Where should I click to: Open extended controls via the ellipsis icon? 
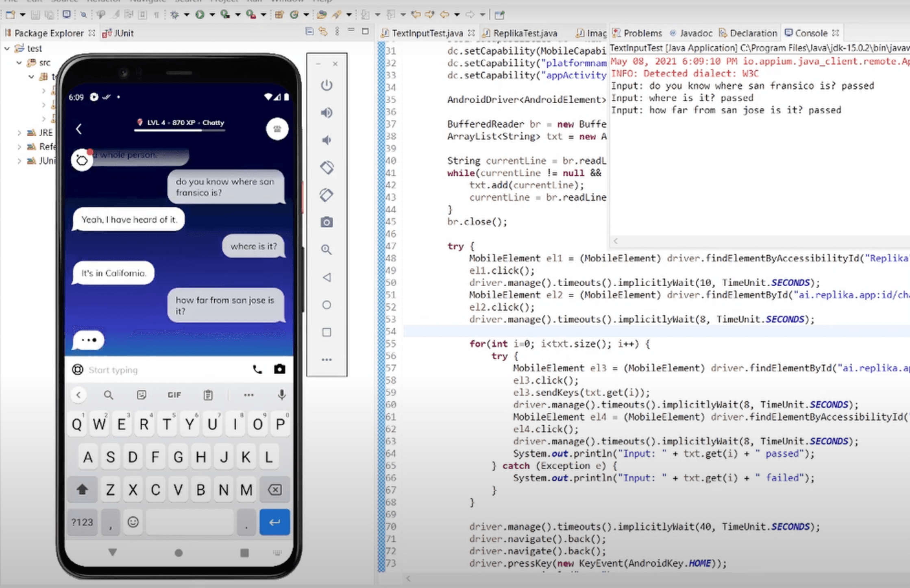click(327, 359)
